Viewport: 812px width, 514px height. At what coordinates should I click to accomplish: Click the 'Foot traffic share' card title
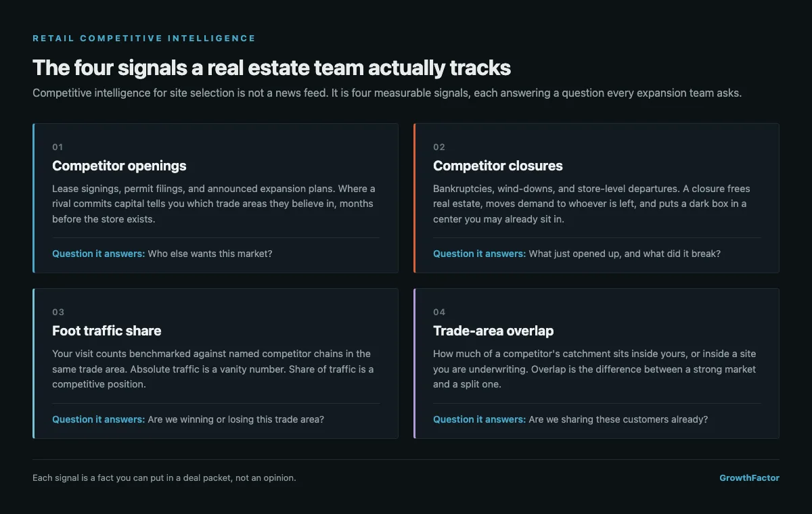107,331
